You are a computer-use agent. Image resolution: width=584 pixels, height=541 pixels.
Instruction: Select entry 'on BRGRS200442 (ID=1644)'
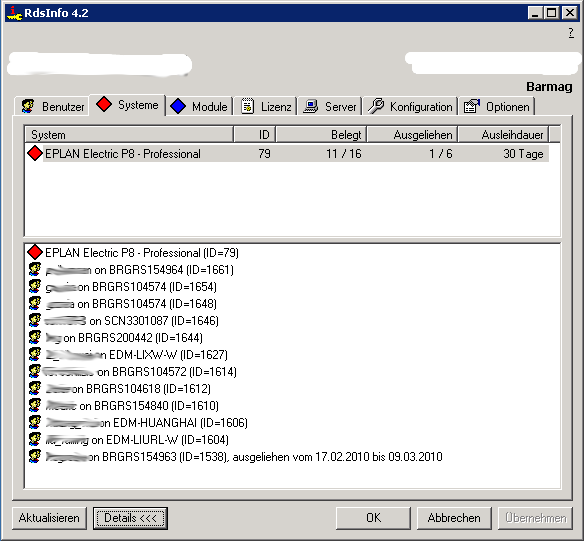pyautogui.click(x=133, y=338)
